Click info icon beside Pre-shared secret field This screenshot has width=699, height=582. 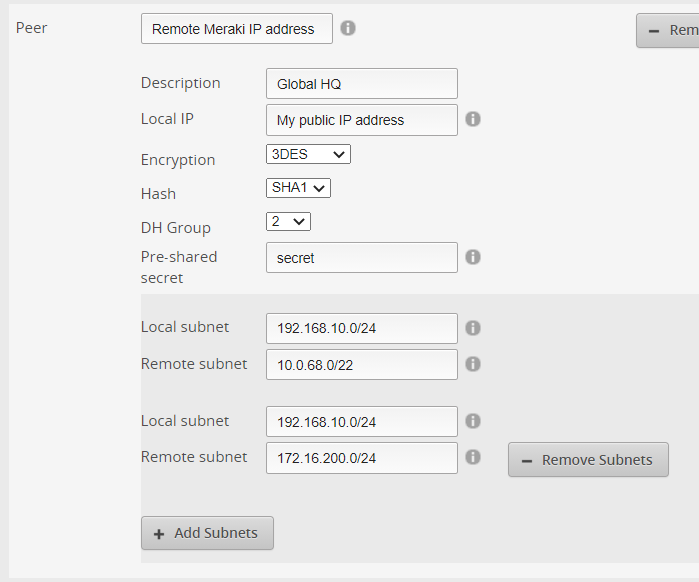pyautogui.click(x=473, y=257)
